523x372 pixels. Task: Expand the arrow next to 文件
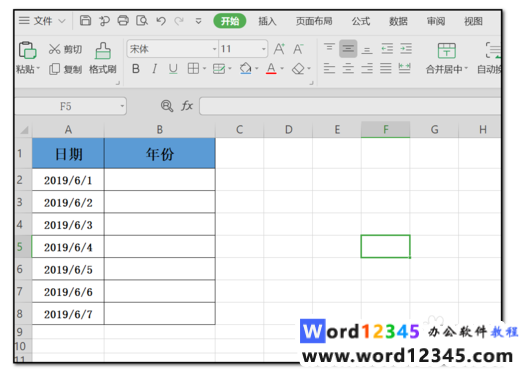point(62,21)
